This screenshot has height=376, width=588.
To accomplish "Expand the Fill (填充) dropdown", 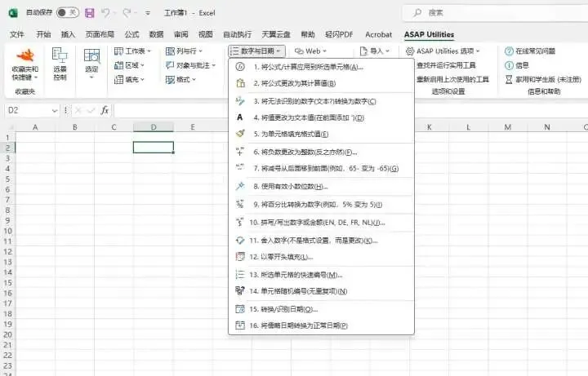I will point(129,79).
